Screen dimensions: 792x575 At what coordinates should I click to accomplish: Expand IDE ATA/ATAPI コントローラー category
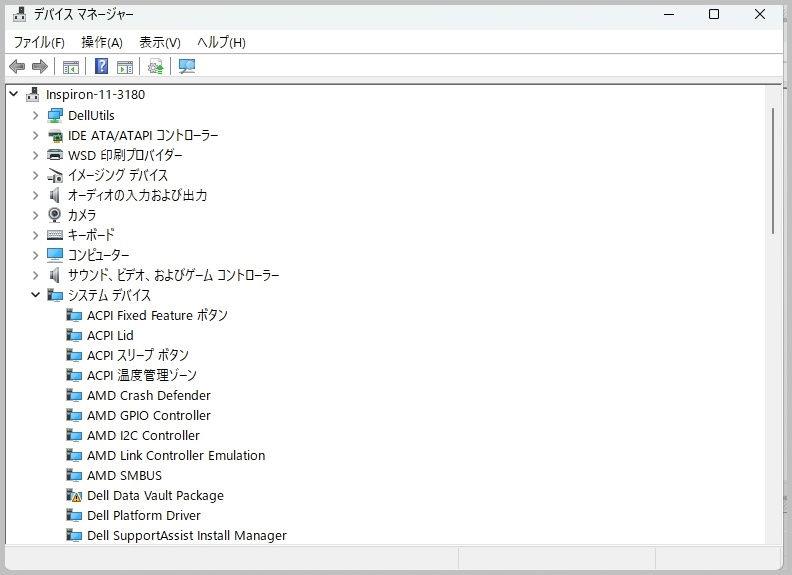tap(35, 135)
